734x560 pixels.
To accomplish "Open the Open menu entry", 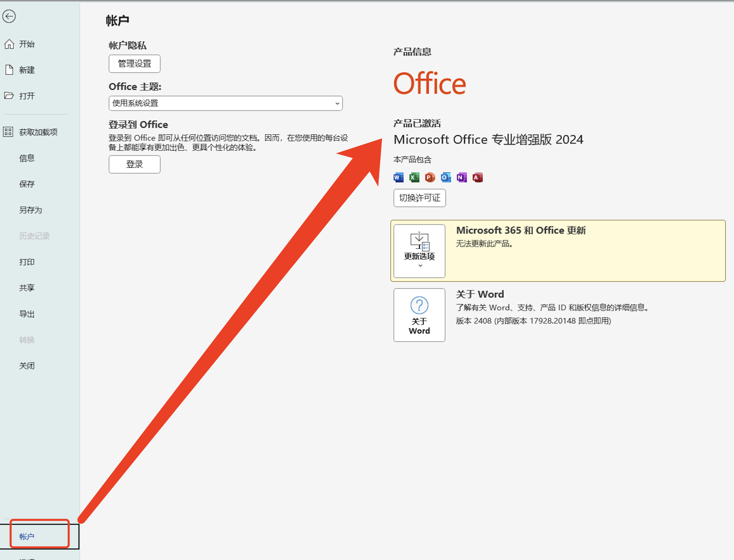I will click(27, 96).
